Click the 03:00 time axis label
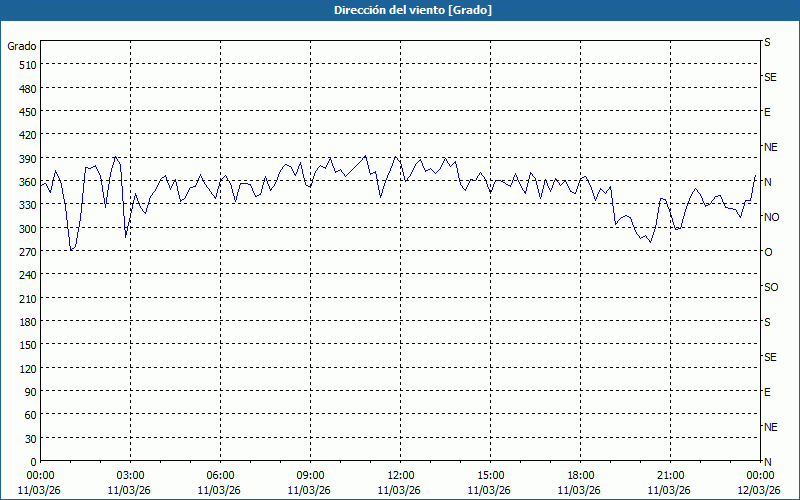This screenshot has width=800, height=500. pyautogui.click(x=130, y=475)
